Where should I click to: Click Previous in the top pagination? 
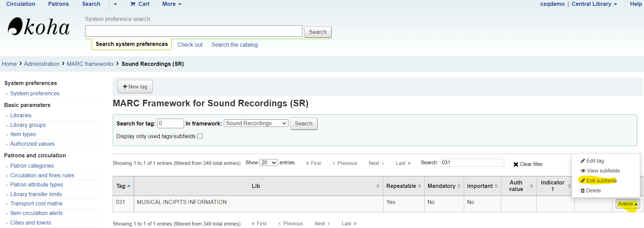[x=345, y=163]
